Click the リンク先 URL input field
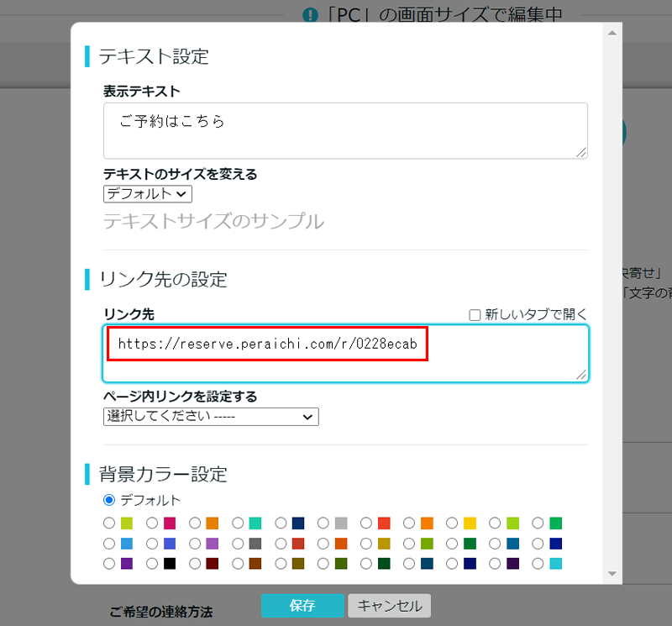The image size is (672, 626). pos(345,353)
